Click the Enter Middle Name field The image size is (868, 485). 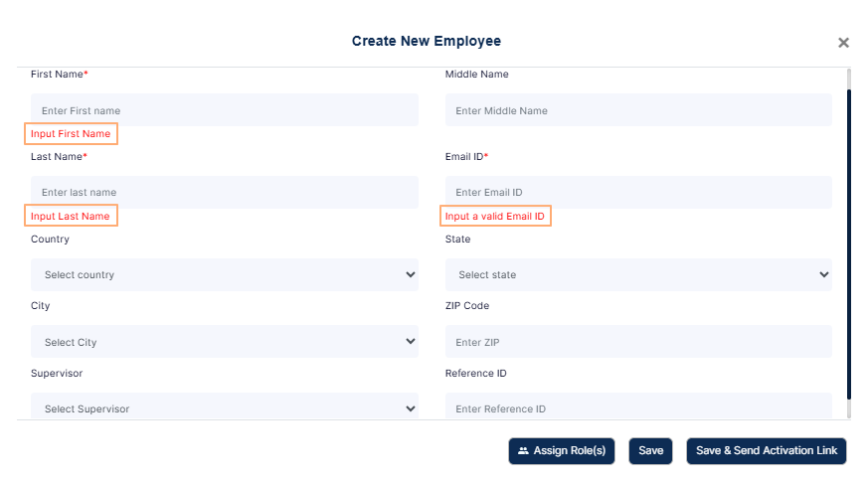coord(637,110)
